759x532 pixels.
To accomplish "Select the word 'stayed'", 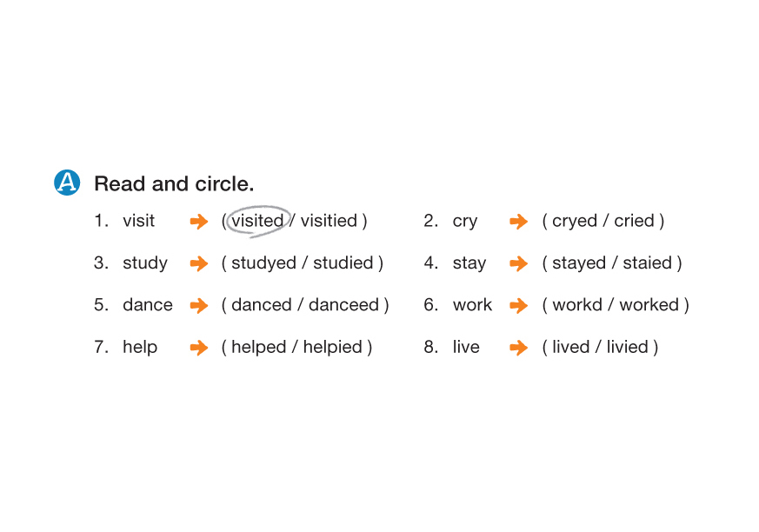I will (578, 263).
